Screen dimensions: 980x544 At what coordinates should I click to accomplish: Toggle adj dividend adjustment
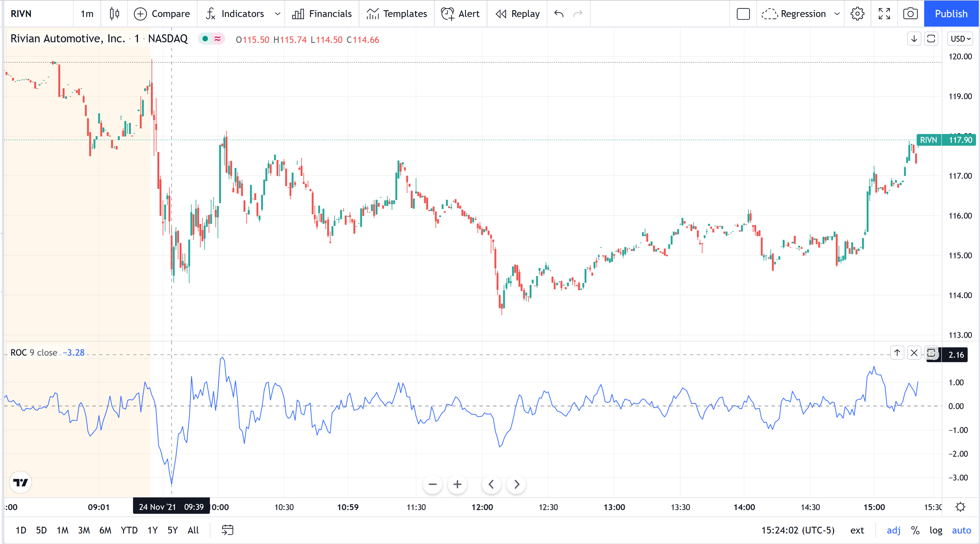(894, 530)
